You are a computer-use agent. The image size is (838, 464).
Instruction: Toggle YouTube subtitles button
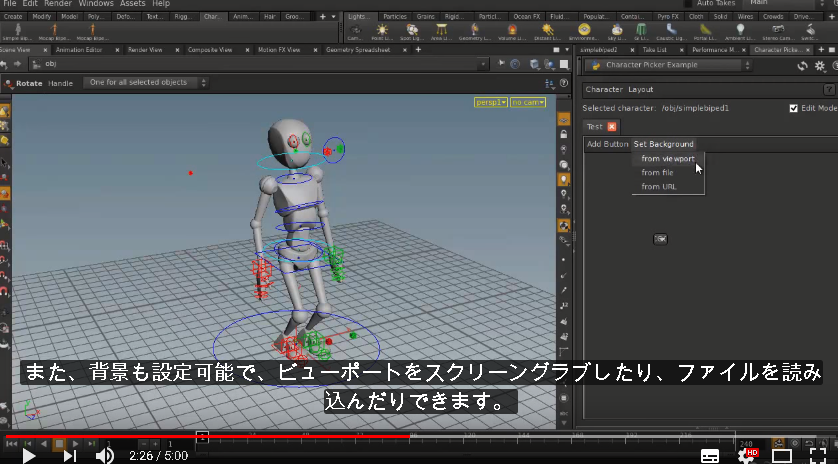coord(710,456)
